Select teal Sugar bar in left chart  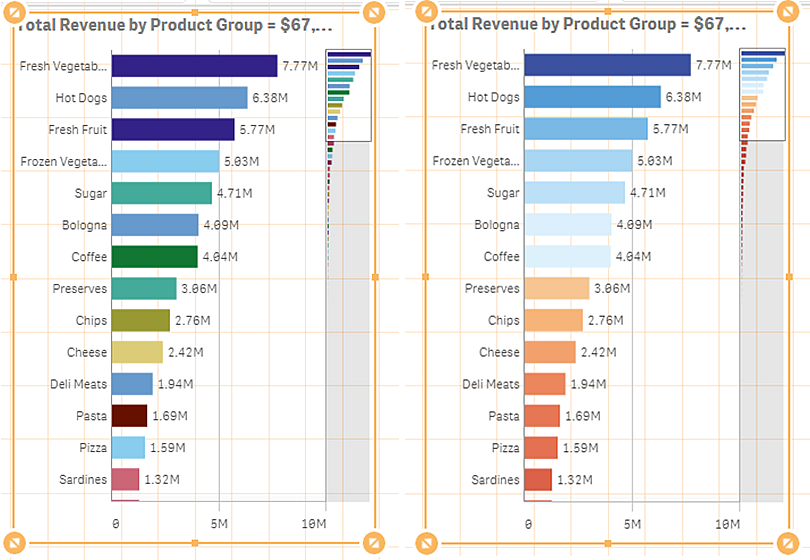[x=162, y=193]
